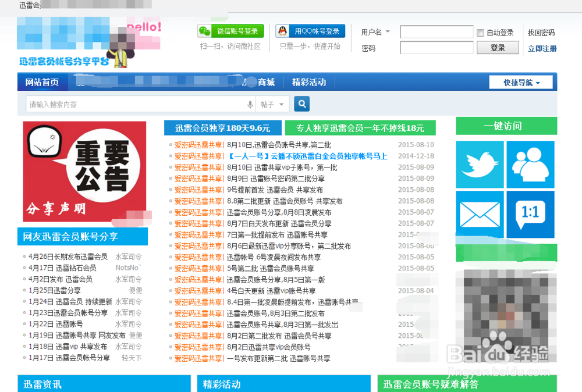Open post 一号发布更新第二批 迅雷账号共享
This screenshot has height=392, width=582.
pyautogui.click(x=278, y=359)
